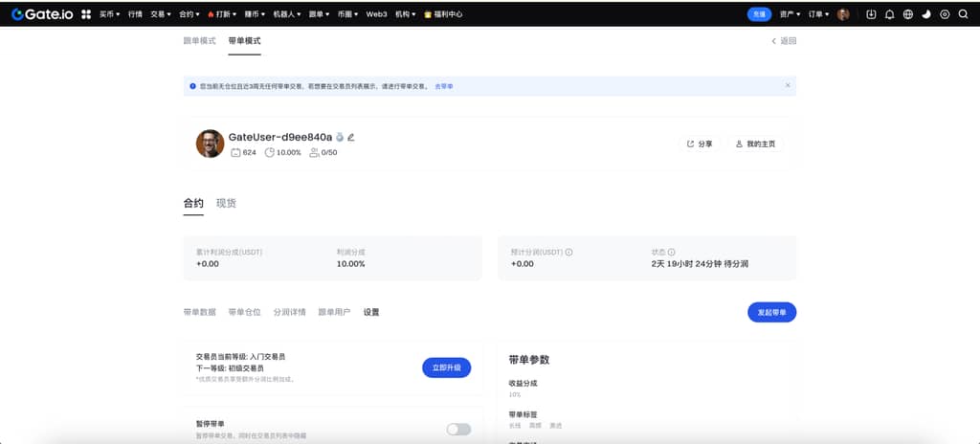
Task: Toggle the 暂停带单 switch
Action: click(x=458, y=429)
